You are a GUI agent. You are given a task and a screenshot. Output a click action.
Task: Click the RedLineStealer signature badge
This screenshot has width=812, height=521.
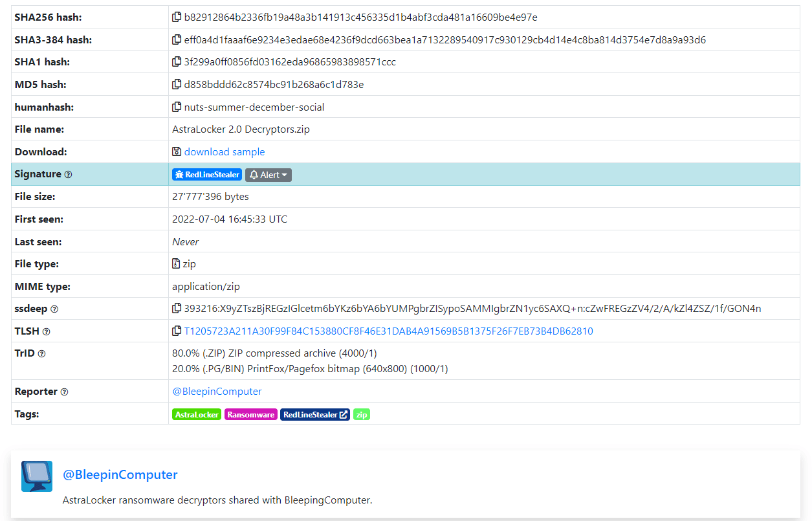coord(207,175)
